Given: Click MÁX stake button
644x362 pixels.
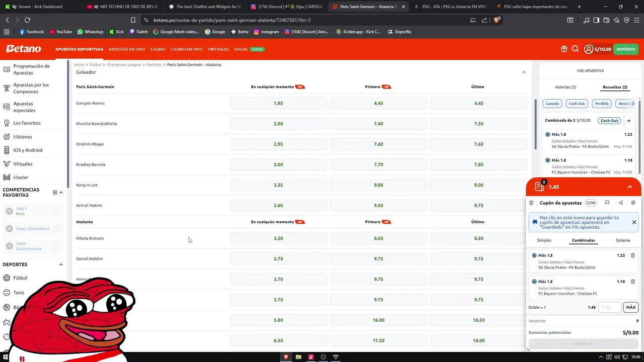Looking at the screenshot, I should point(631,307).
